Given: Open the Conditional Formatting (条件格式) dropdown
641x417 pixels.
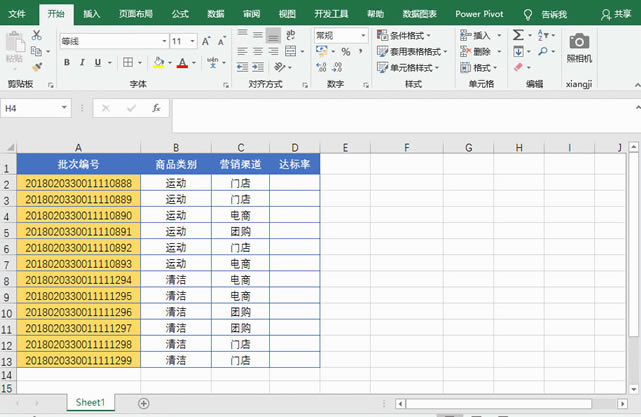Looking at the screenshot, I should click(x=408, y=35).
